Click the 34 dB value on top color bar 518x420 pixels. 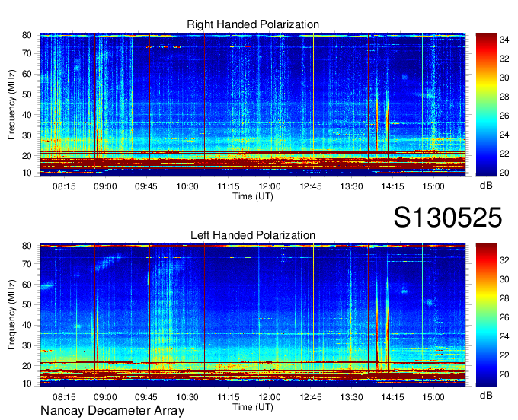tap(504, 40)
